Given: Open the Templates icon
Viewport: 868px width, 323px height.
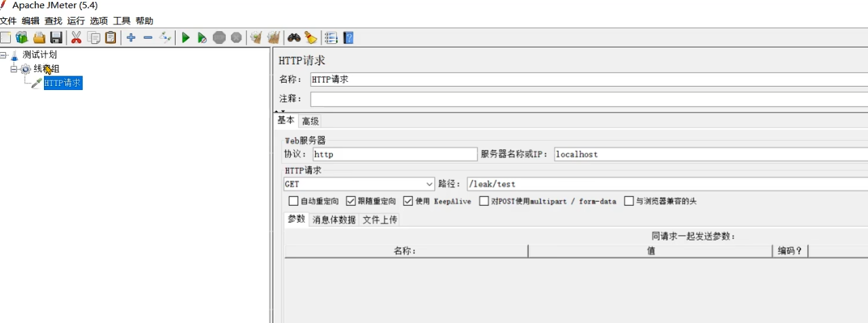Looking at the screenshot, I should tap(22, 38).
